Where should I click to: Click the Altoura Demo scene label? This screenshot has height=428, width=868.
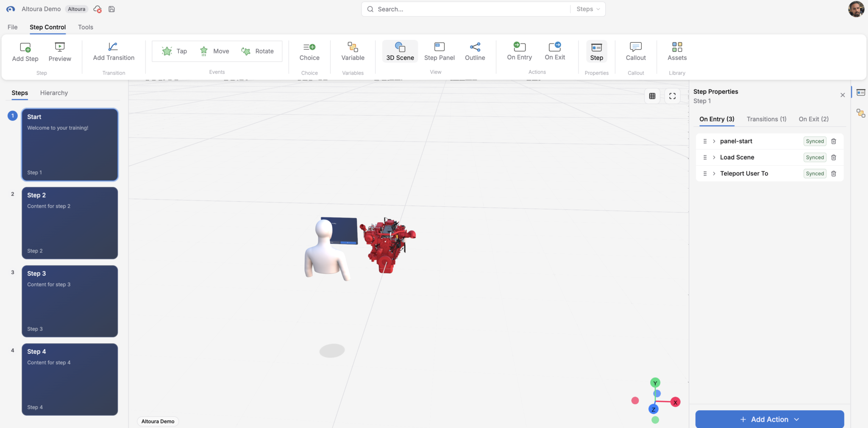(x=158, y=421)
